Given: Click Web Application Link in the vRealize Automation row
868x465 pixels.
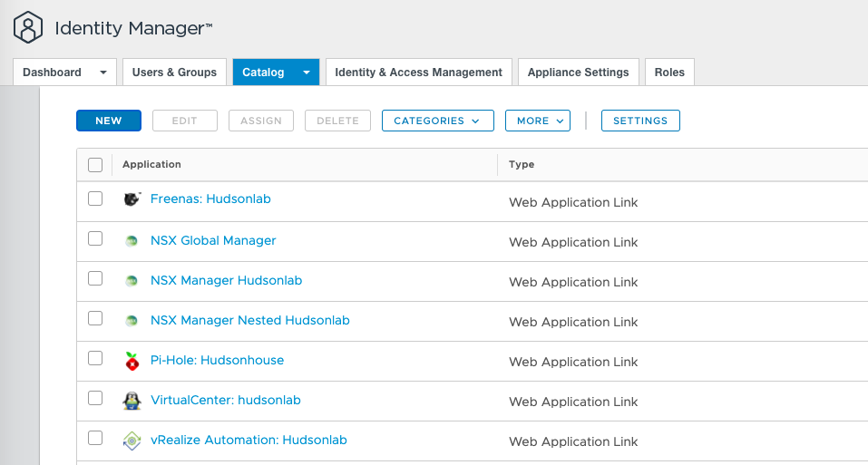Looking at the screenshot, I should tap(573, 441).
